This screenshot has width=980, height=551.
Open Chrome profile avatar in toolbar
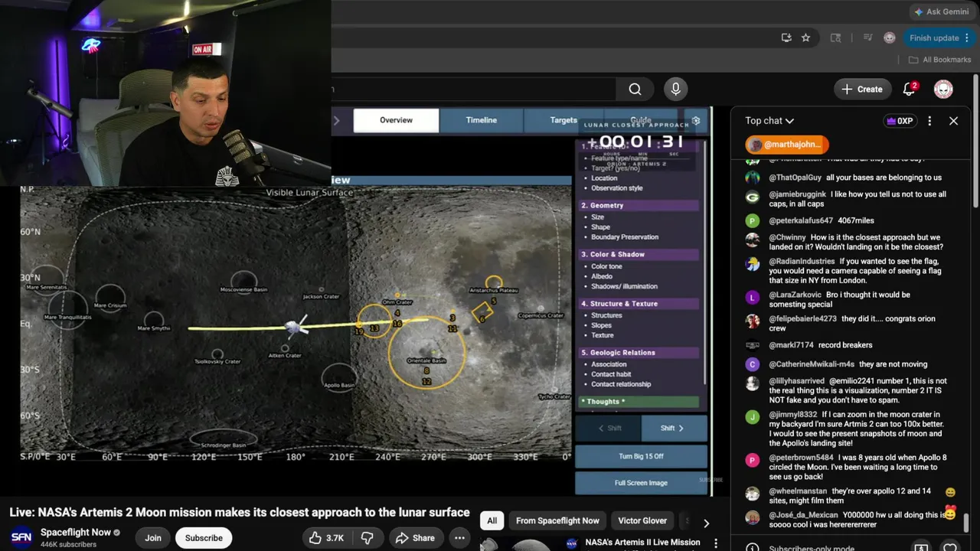tap(889, 37)
